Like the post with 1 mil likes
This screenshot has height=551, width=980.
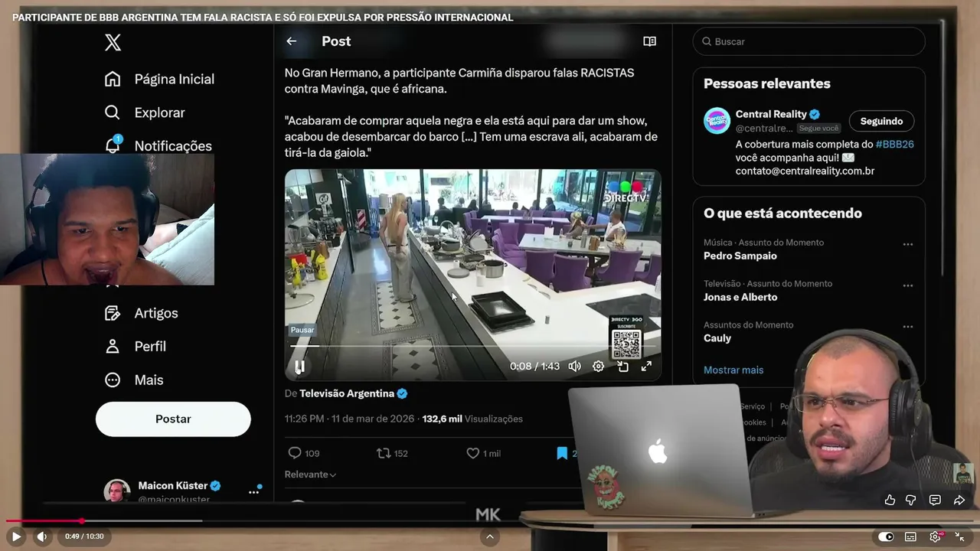point(483,453)
